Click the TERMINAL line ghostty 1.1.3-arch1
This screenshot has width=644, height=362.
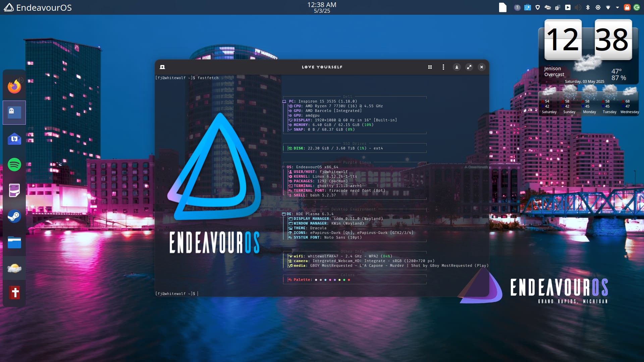325,186
